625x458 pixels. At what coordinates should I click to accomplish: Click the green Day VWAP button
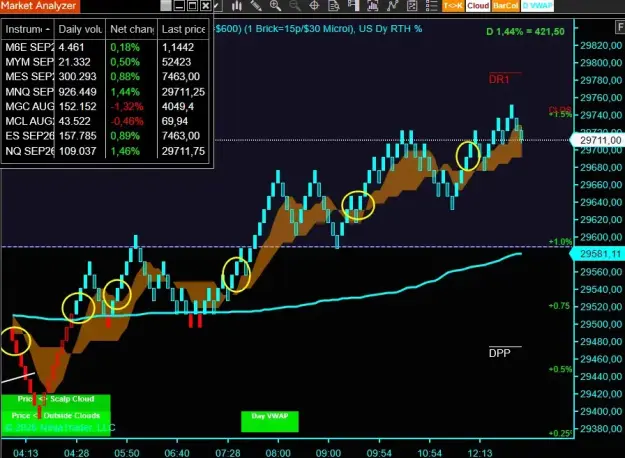tap(270, 421)
